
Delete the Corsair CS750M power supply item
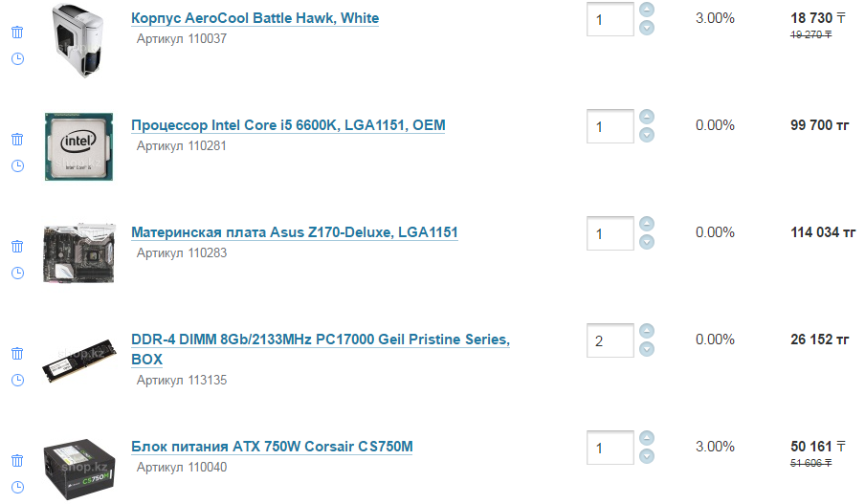coord(17,460)
